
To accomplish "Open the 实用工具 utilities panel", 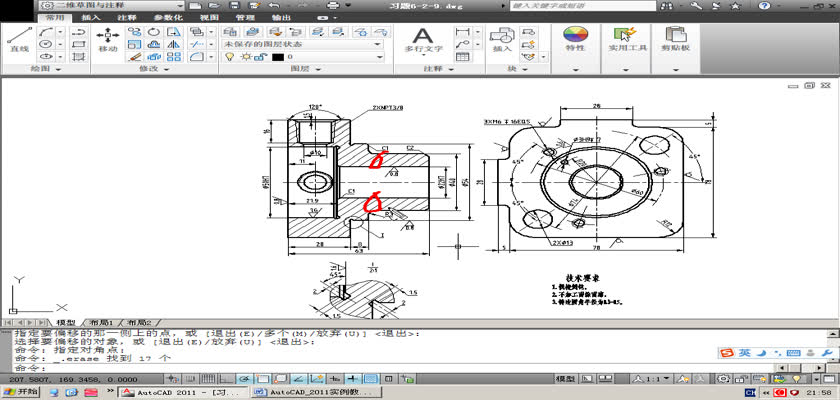I will click(626, 40).
